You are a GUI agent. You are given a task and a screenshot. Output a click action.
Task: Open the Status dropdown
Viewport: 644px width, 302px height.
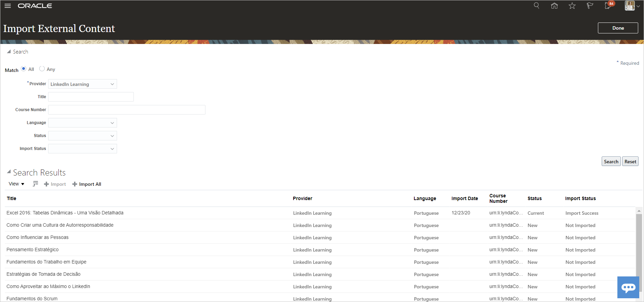point(83,136)
